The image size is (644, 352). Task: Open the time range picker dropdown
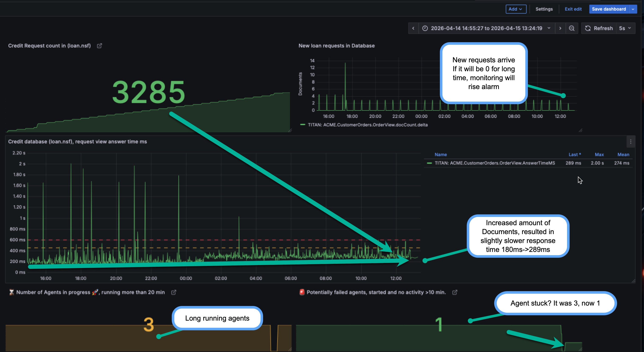486,28
